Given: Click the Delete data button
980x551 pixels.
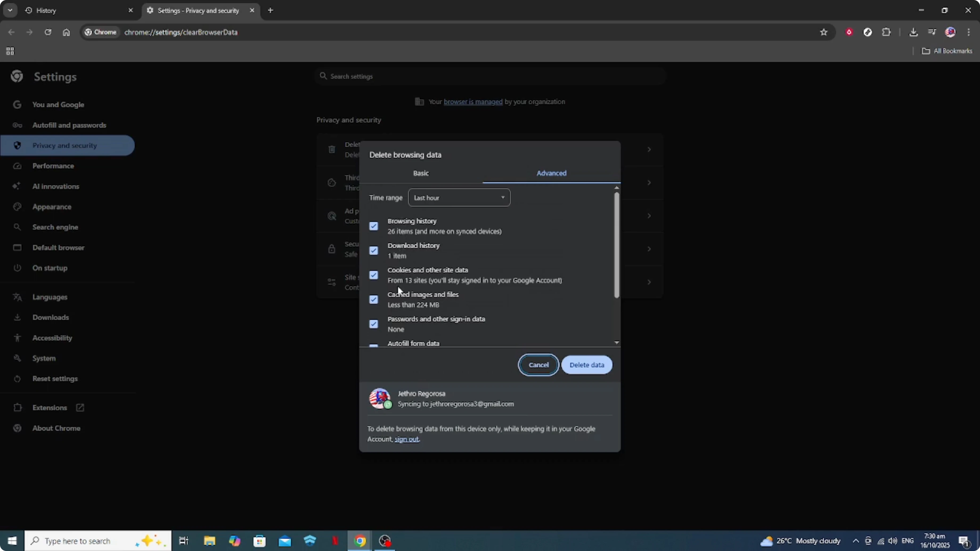Looking at the screenshot, I should point(587,365).
